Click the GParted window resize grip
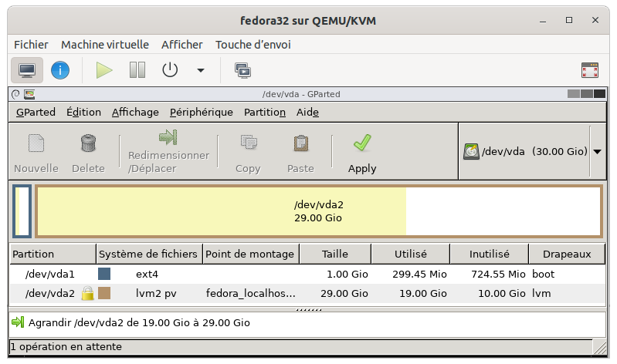This screenshot has height=364, width=617. [x=600, y=347]
